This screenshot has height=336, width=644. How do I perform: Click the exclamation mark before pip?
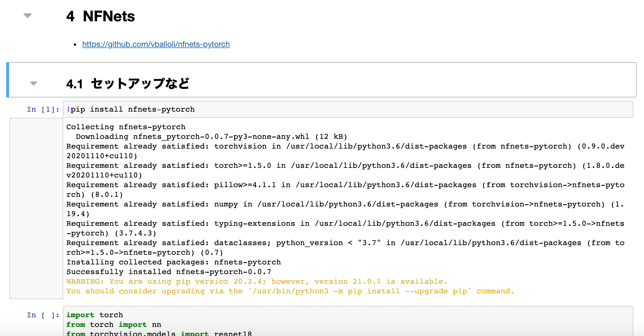(x=68, y=109)
